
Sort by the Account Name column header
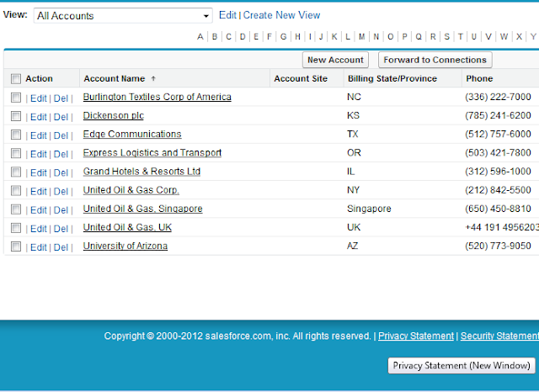114,78
